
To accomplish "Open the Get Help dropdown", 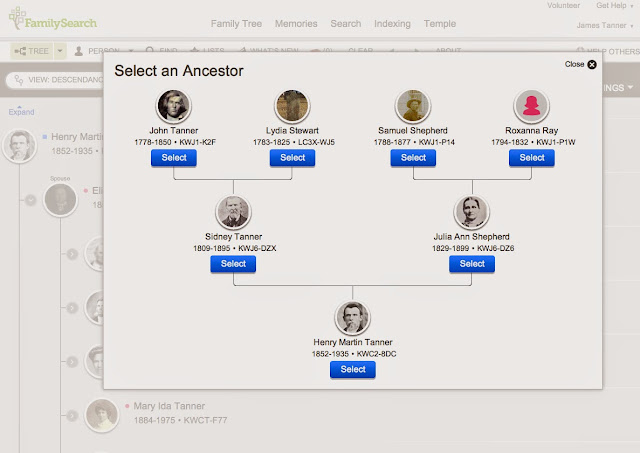I will [614, 5].
